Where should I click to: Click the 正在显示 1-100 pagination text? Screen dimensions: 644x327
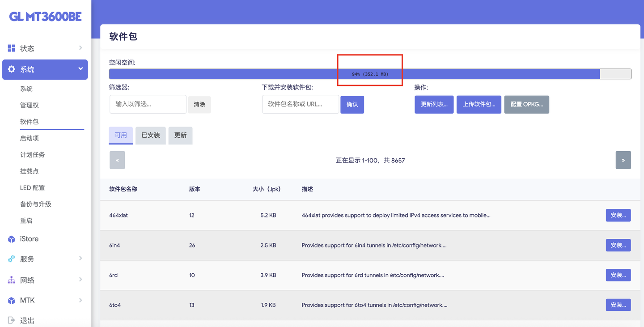pyautogui.click(x=370, y=161)
